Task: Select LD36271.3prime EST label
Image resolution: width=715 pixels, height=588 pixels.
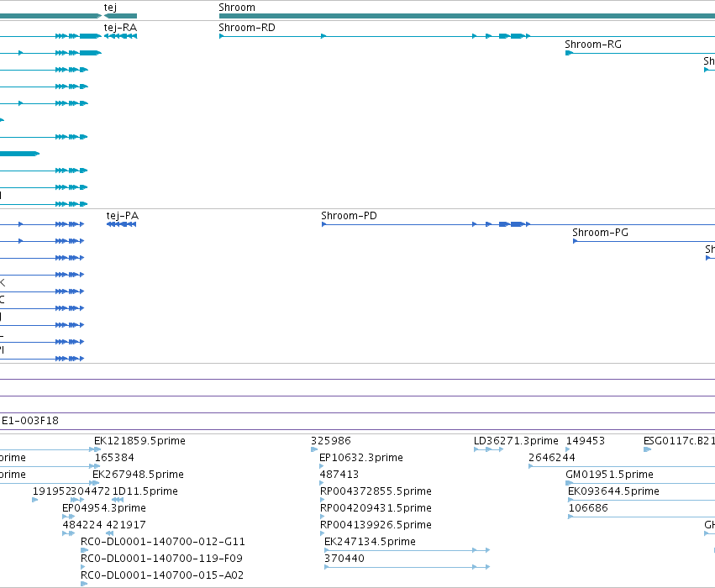Action: click(516, 441)
